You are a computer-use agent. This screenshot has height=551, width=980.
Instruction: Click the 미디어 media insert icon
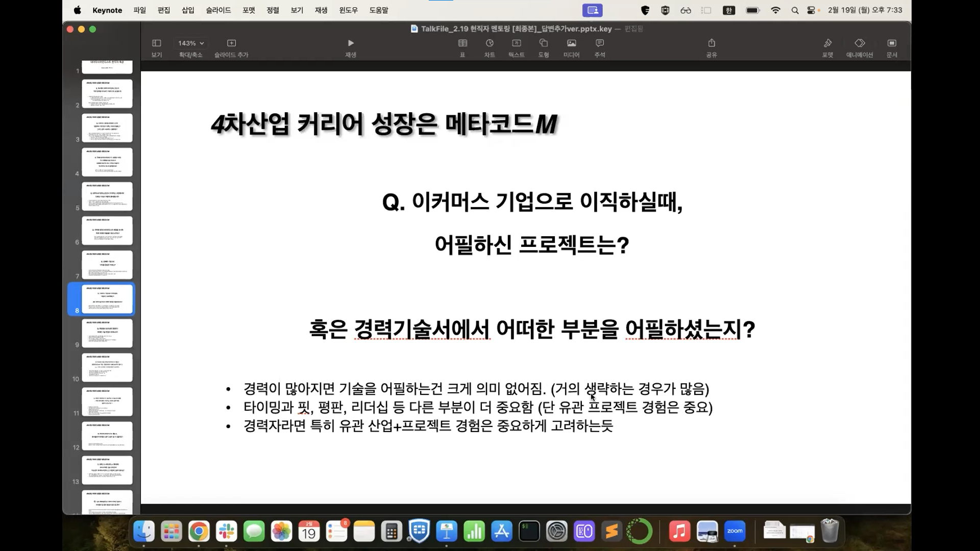tap(571, 43)
